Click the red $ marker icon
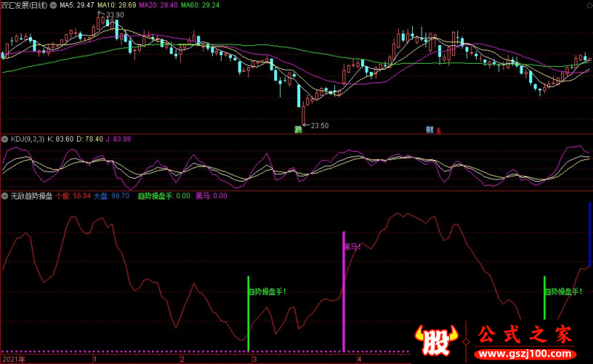 coord(439,131)
